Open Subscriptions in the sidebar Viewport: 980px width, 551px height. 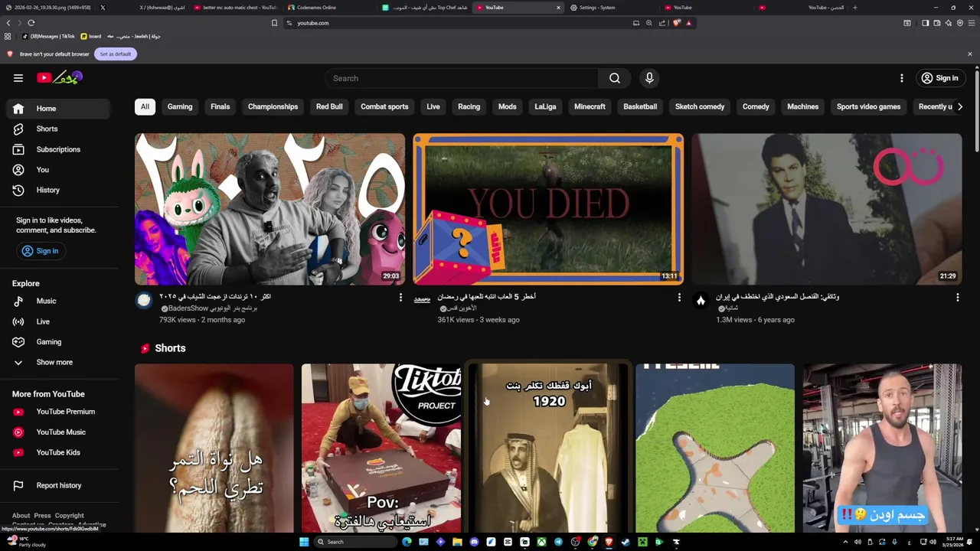click(60, 149)
